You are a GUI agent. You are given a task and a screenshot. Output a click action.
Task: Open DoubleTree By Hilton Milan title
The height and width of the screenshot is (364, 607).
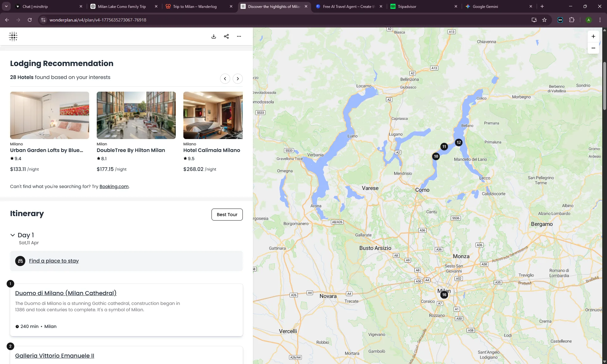tap(131, 150)
